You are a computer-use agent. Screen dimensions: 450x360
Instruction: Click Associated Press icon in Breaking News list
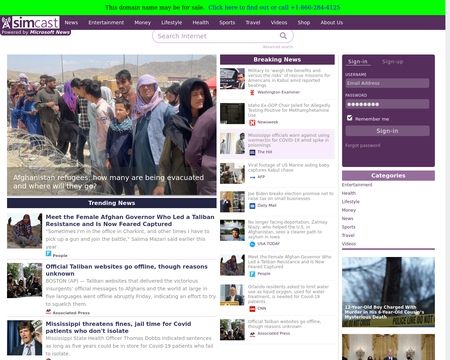click(x=252, y=334)
